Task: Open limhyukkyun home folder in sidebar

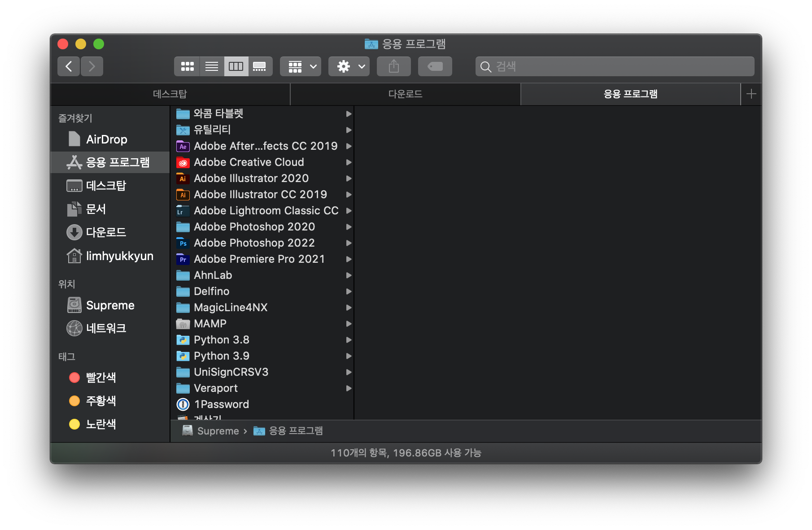Action: pyautogui.click(x=110, y=256)
